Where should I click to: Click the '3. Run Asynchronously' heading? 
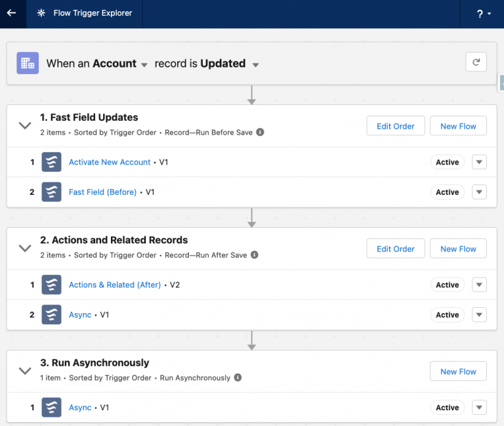tap(94, 363)
